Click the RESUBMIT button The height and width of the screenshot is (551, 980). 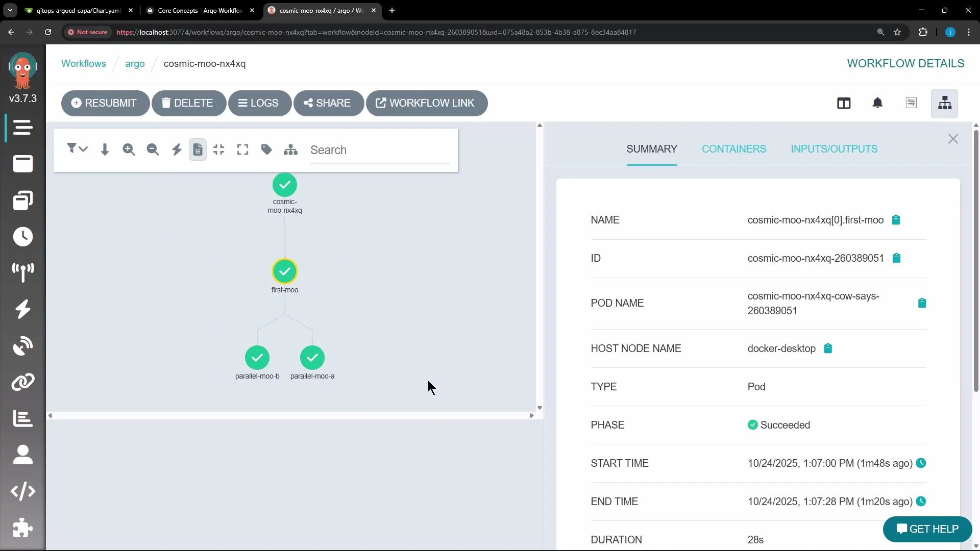coord(105,103)
